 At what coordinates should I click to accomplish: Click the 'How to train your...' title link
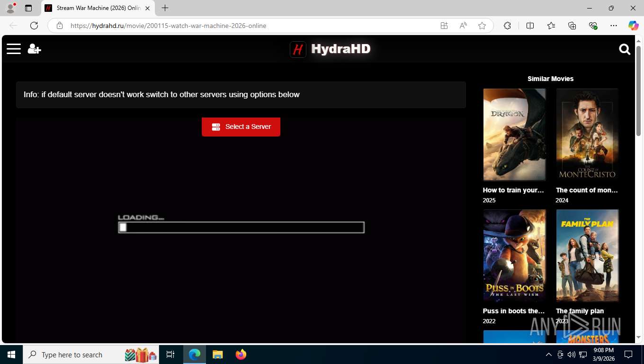[x=513, y=190]
